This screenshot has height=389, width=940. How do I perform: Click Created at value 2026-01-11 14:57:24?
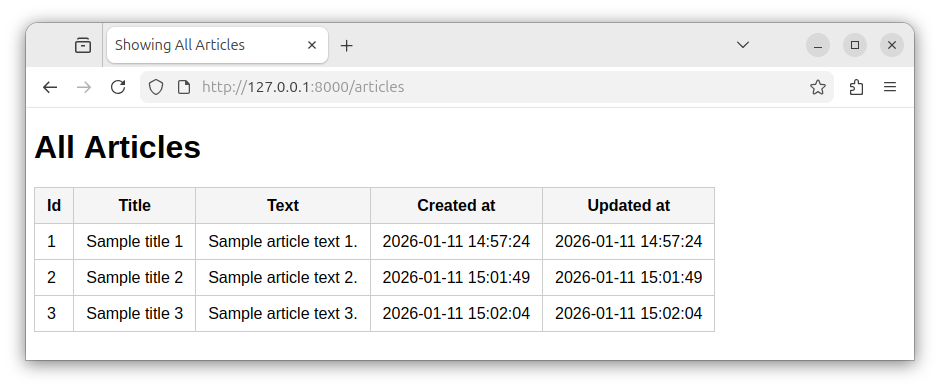[456, 242]
